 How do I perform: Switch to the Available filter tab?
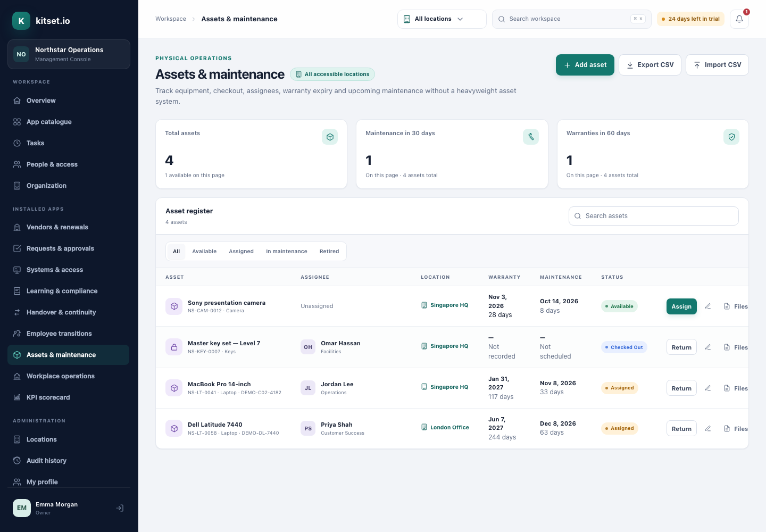pos(204,252)
